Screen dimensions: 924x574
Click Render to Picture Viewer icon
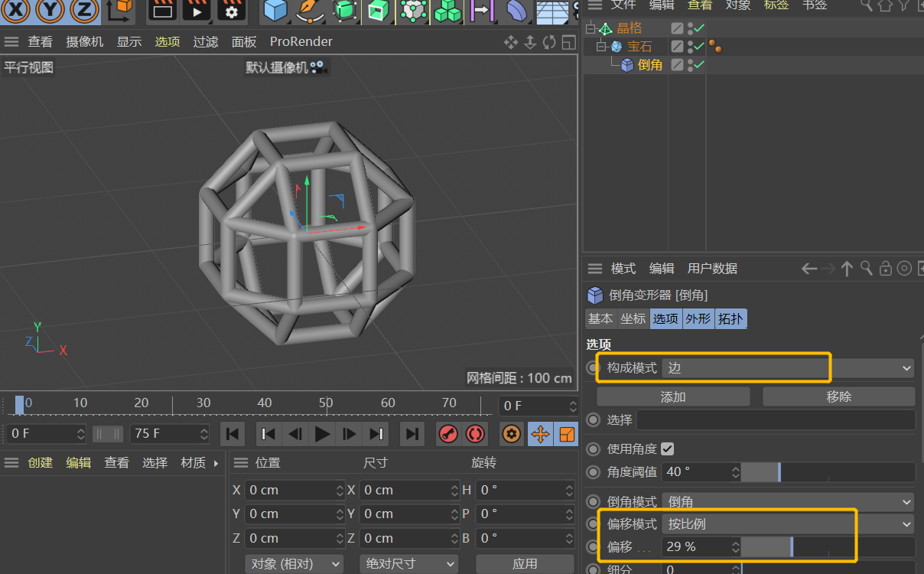pyautogui.click(x=196, y=10)
